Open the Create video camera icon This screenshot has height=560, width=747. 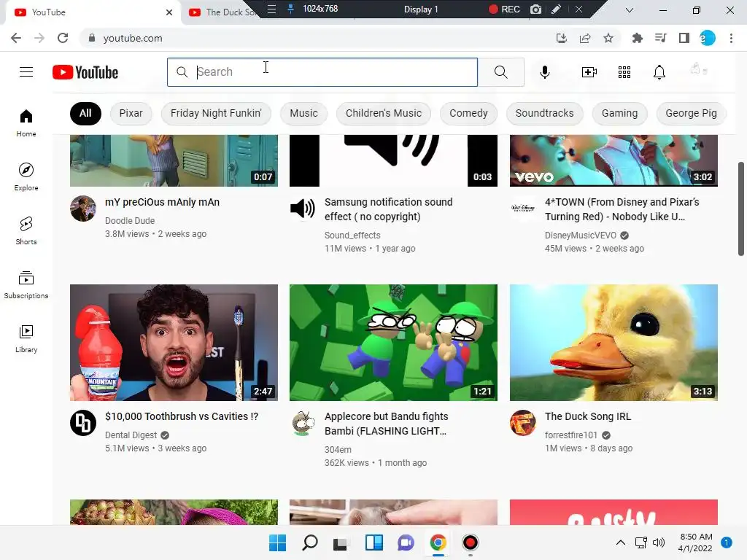(x=589, y=72)
